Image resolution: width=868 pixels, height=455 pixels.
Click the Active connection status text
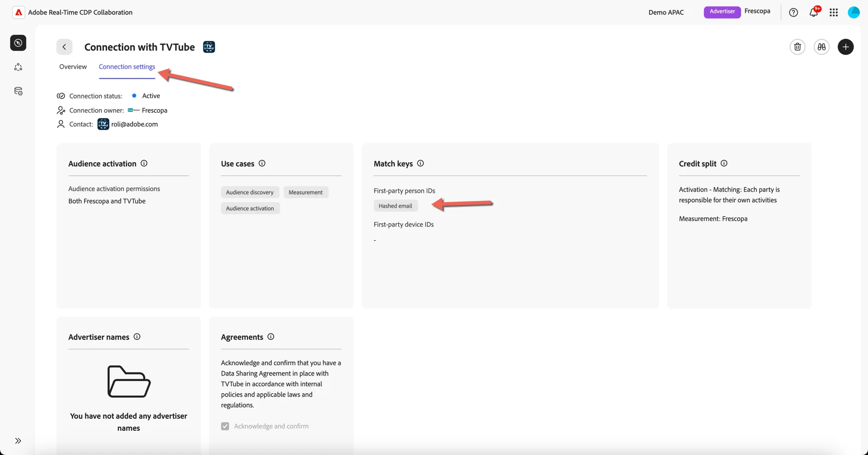(151, 96)
